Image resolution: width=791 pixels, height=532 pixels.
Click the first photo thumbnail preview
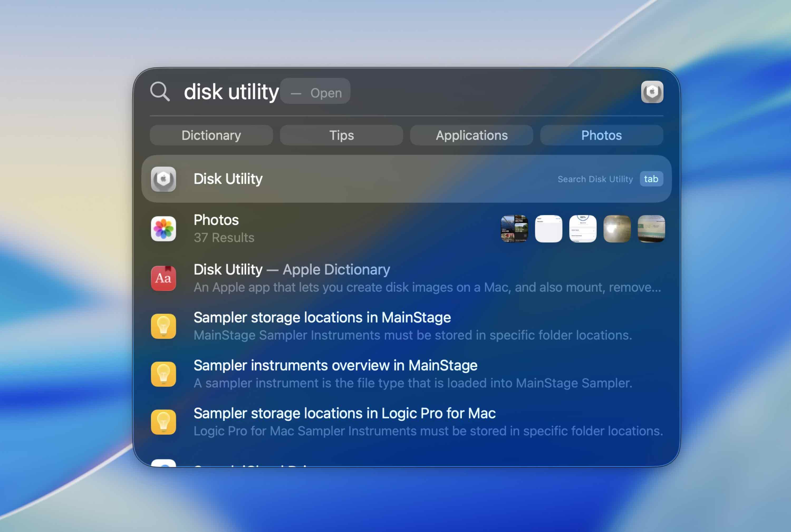coord(514,229)
